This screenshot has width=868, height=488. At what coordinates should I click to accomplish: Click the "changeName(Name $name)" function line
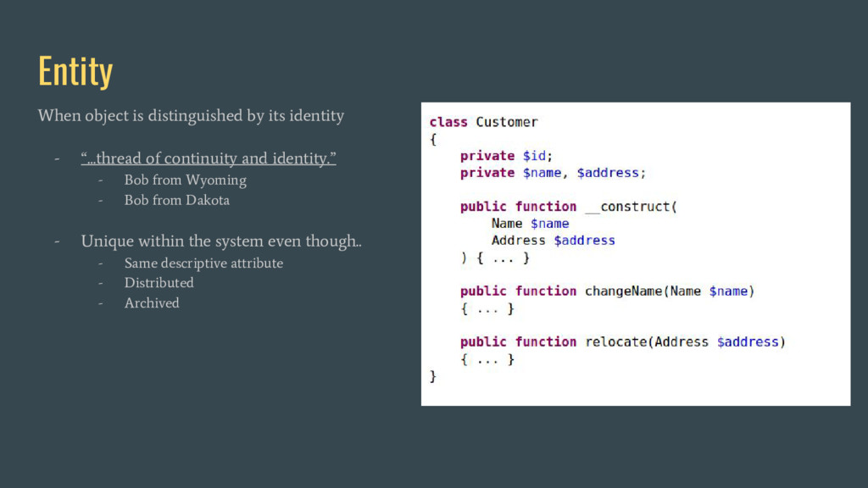tap(607, 291)
